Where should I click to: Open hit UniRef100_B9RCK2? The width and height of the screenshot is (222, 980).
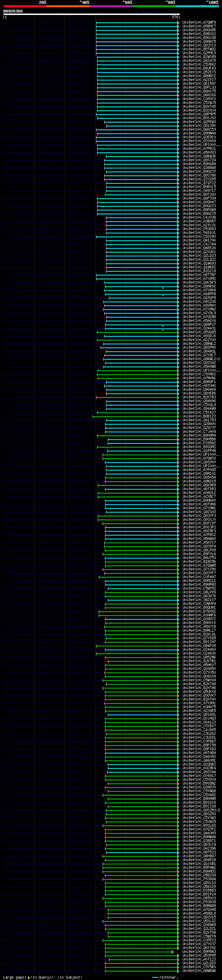[x=199, y=34]
